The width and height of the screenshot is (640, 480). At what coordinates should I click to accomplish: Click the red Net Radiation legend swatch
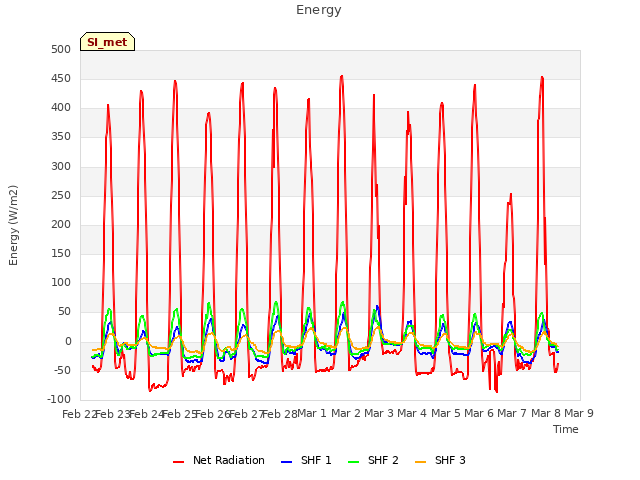pos(178,462)
